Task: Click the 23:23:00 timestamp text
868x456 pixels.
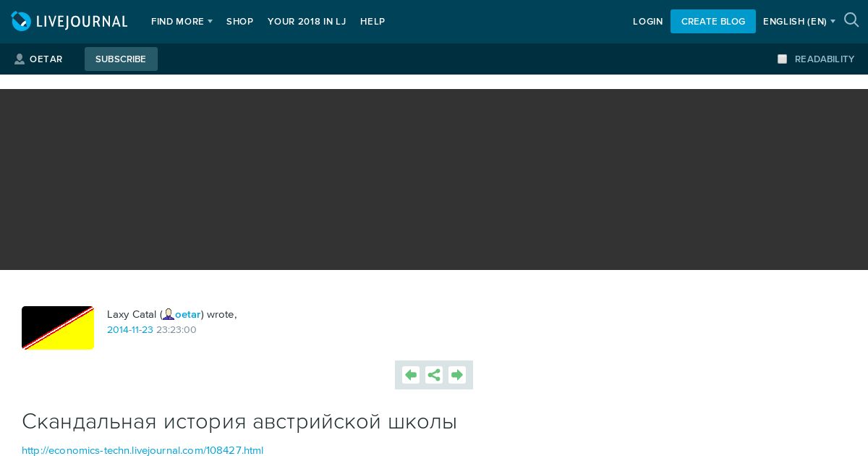Action: point(176,330)
